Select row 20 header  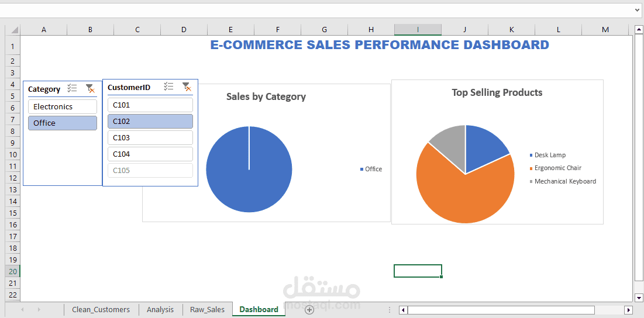click(13, 271)
